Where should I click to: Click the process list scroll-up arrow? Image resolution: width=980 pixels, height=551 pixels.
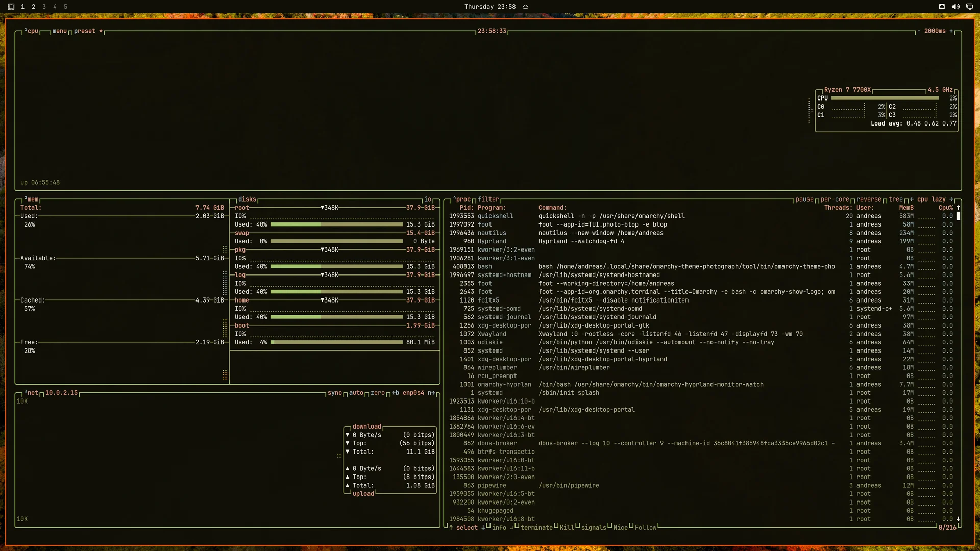tap(958, 208)
